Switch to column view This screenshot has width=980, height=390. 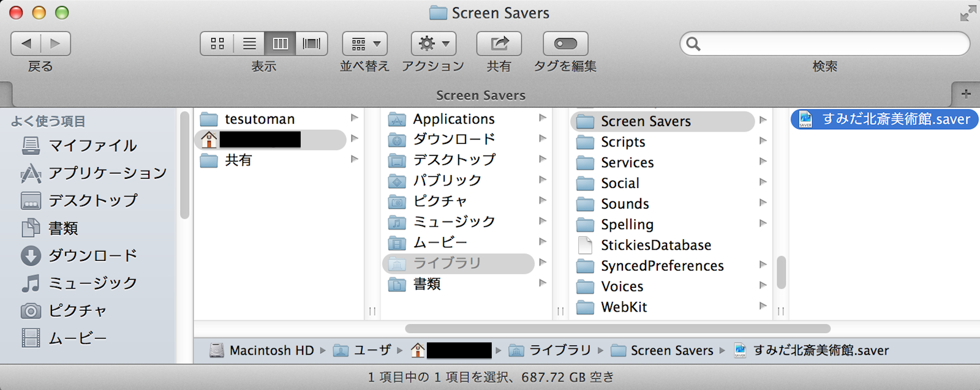coord(281,43)
